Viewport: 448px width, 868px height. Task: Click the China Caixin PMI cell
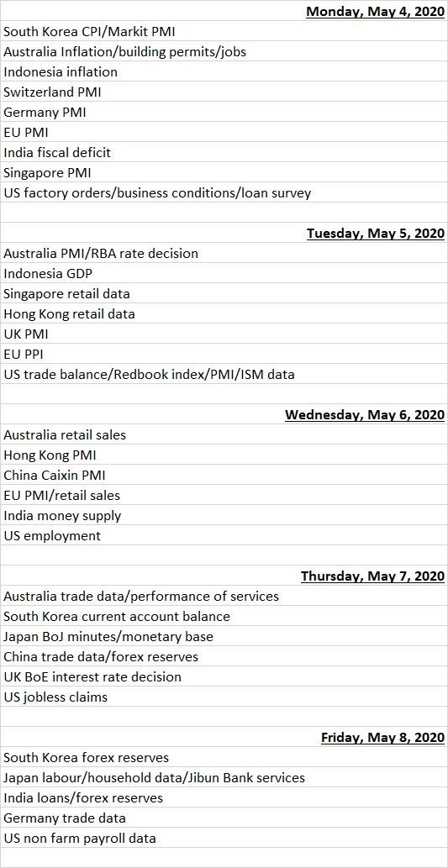click(x=224, y=475)
